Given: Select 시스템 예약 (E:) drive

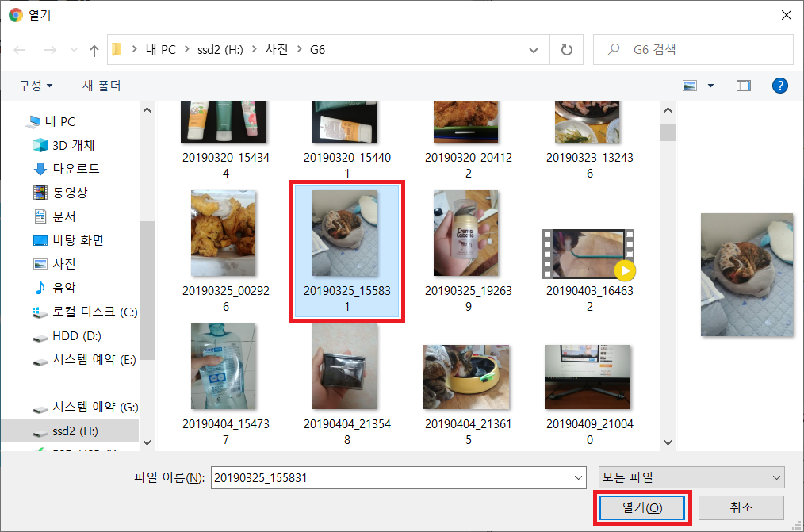Looking at the screenshot, I should (x=84, y=359).
